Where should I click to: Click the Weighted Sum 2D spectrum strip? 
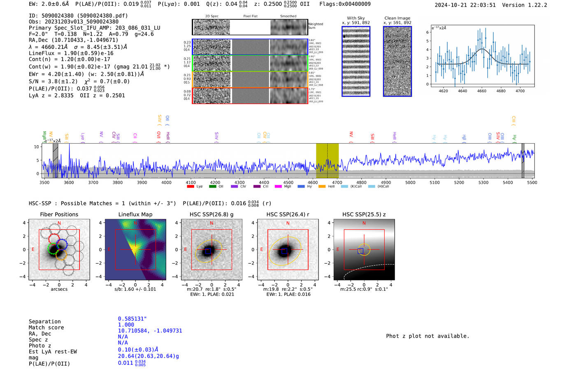[250, 27]
